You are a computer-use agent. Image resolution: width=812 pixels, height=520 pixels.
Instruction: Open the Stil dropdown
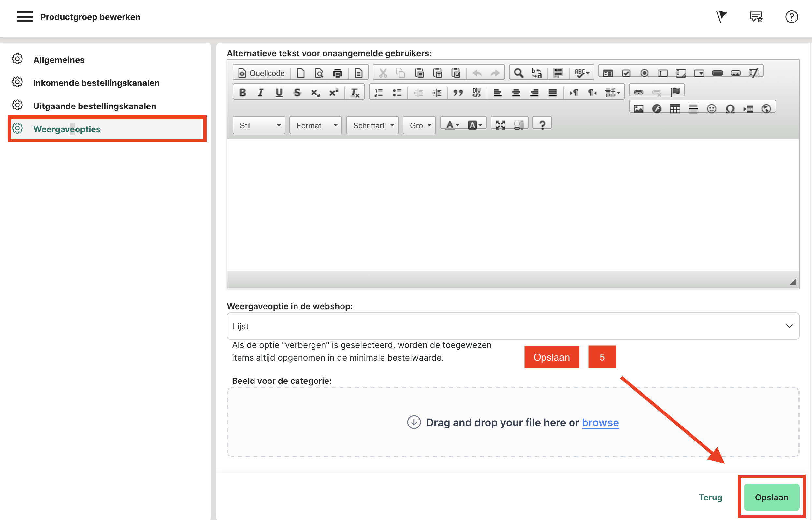point(259,126)
